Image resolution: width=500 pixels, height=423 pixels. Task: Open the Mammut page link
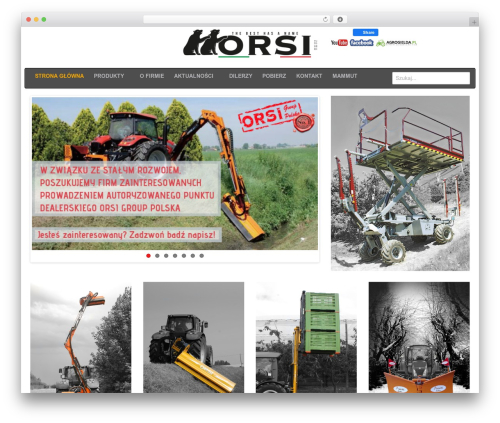345,76
